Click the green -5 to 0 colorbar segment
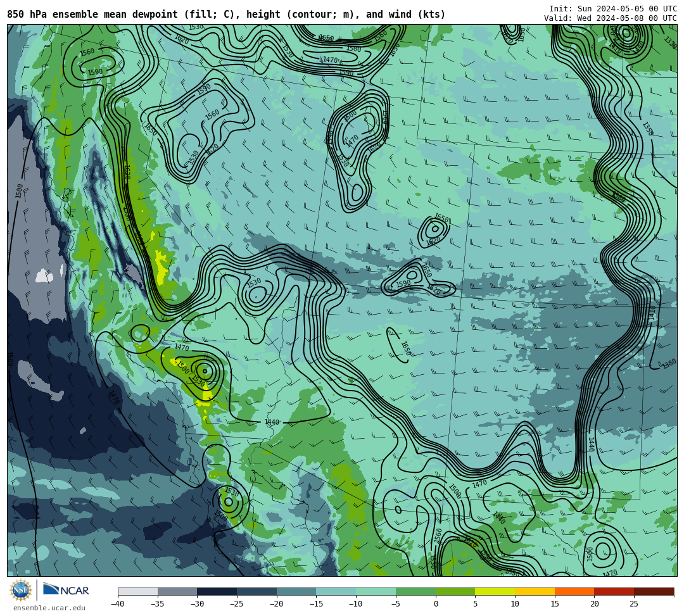The image size is (684, 616). 415,591
